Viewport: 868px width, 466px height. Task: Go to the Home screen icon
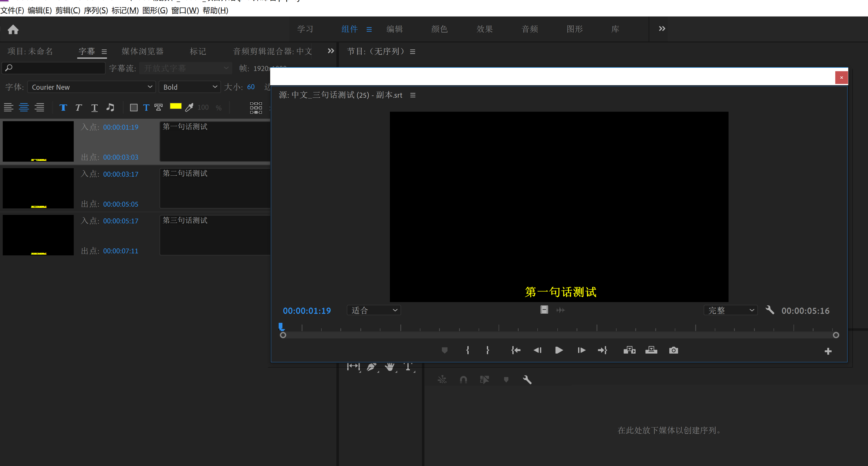tap(13, 29)
